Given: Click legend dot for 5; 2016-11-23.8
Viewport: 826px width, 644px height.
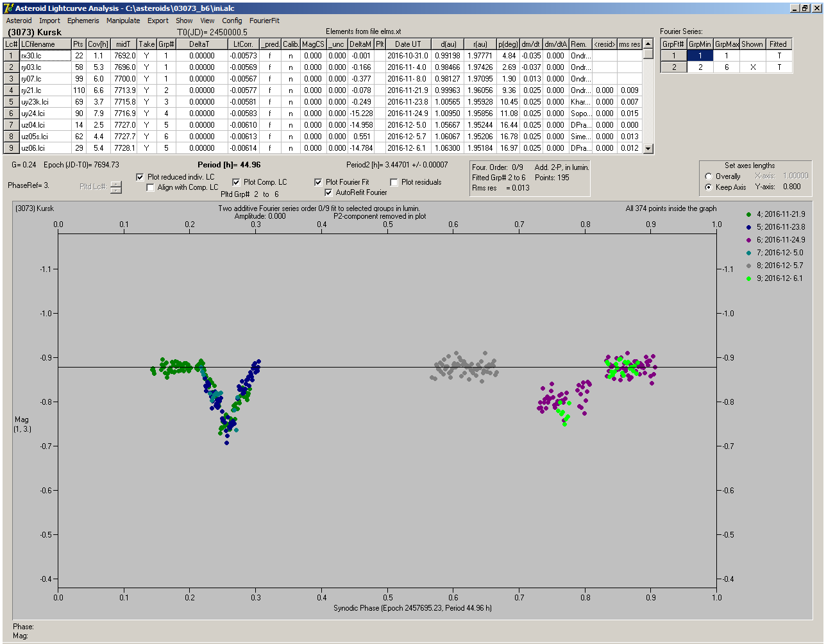Looking at the screenshot, I should [x=748, y=227].
